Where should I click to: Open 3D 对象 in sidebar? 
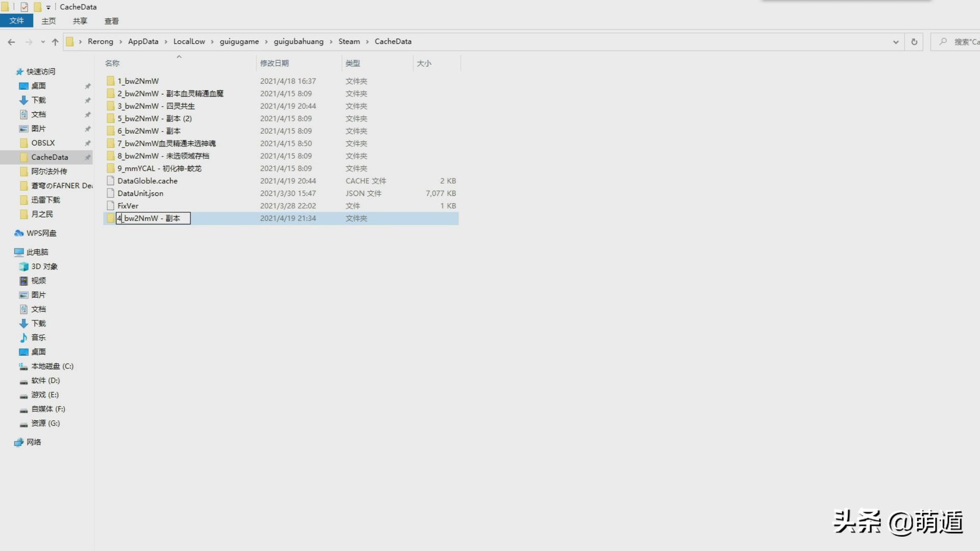pyautogui.click(x=44, y=266)
